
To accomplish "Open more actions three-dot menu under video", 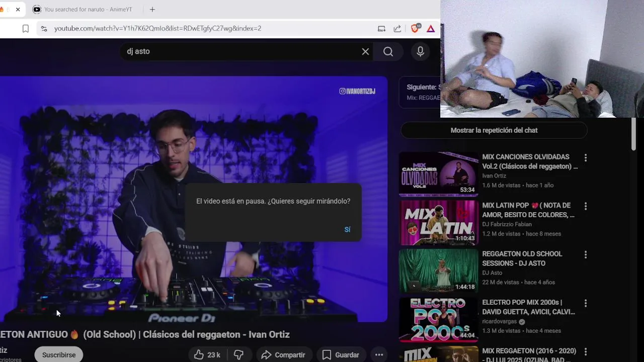I will pyautogui.click(x=379, y=355).
